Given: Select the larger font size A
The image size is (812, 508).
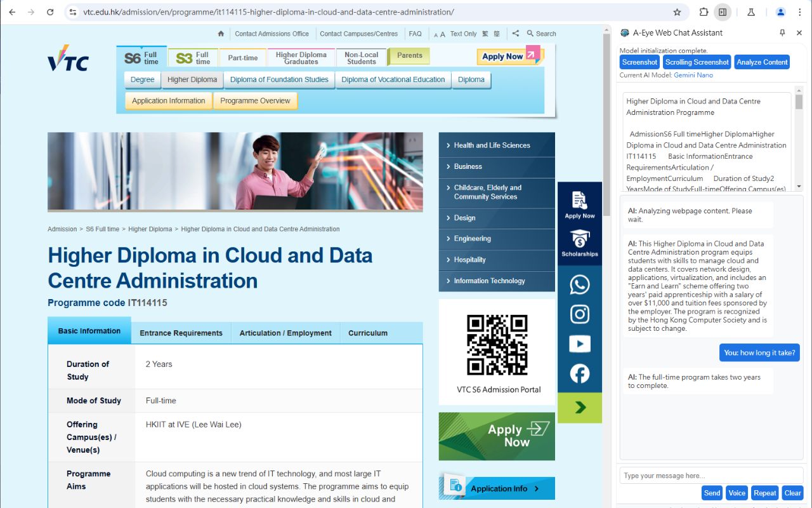Looking at the screenshot, I should [x=442, y=34].
